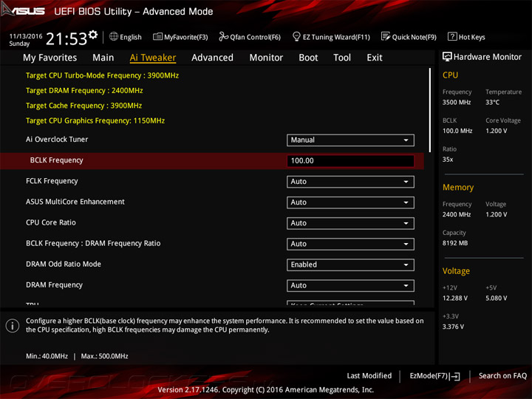Select the Ai Tweaker tab
532x399 pixels.
coord(153,58)
